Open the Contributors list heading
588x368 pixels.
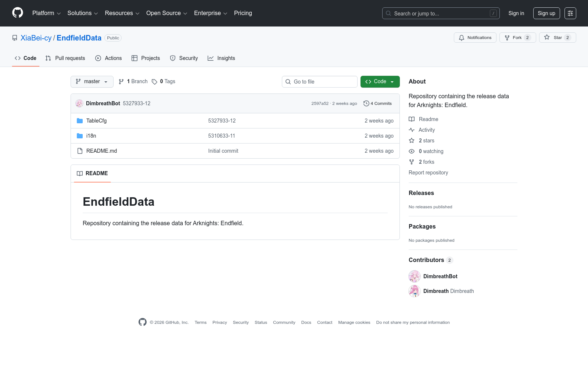tap(431, 260)
